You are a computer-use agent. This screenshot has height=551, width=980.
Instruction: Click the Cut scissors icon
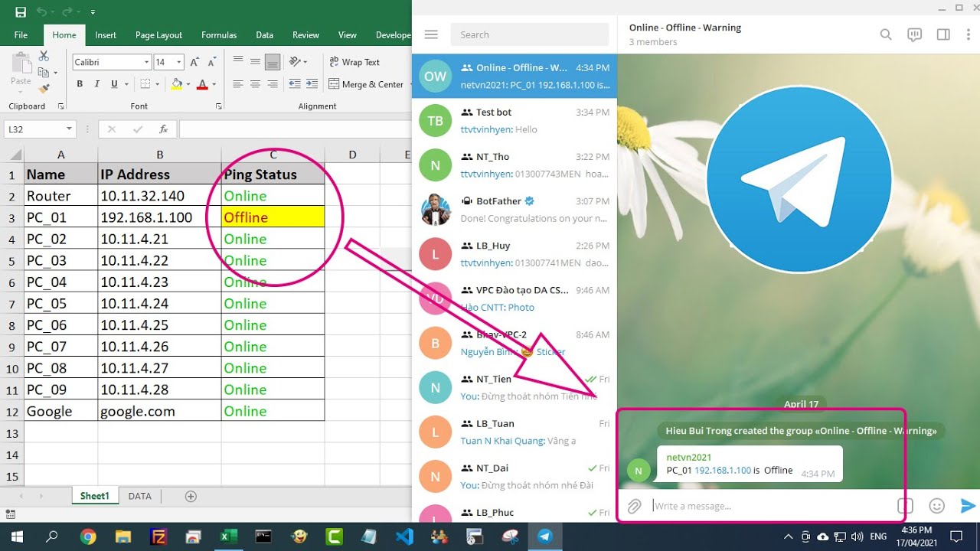coord(44,57)
